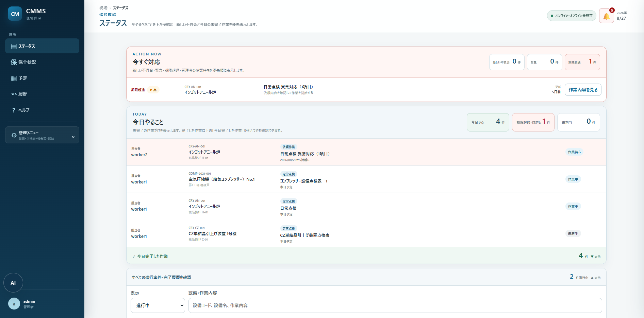Click 期限超過 label in action row
Screen dimensions: 644x318
[x=138, y=90]
